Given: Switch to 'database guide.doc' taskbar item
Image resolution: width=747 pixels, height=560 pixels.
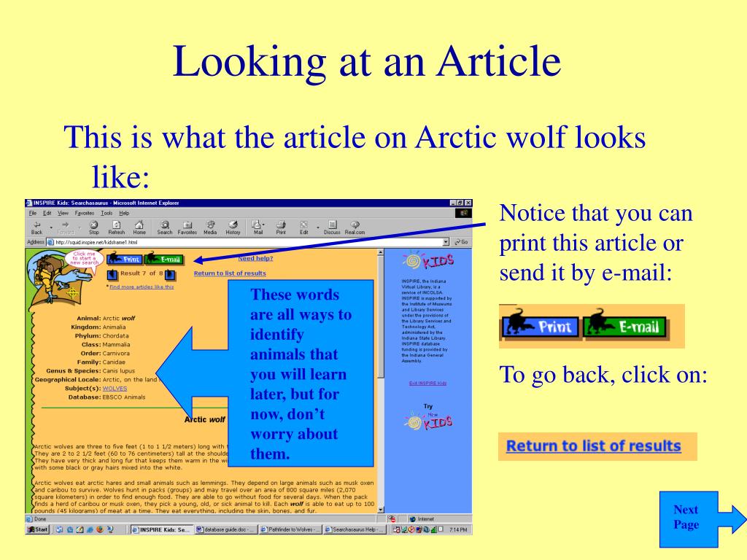Looking at the screenshot, I should [225, 529].
